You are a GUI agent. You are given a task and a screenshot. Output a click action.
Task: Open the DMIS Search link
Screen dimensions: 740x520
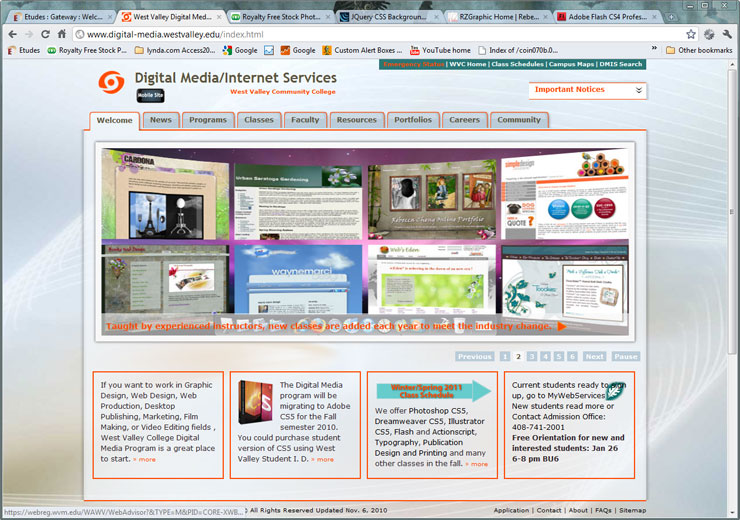[621, 64]
